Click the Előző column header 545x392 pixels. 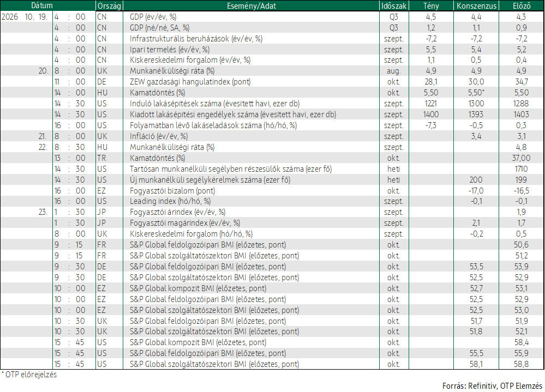522,5
